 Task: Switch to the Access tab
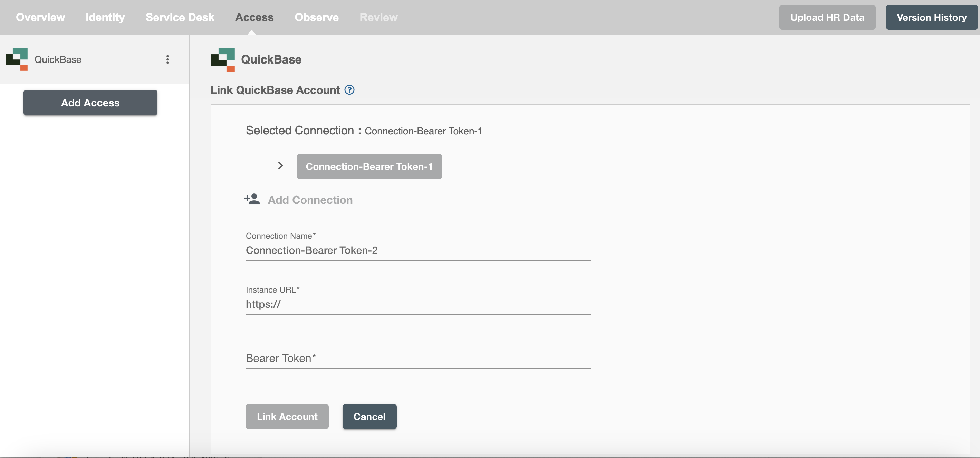pos(254,17)
